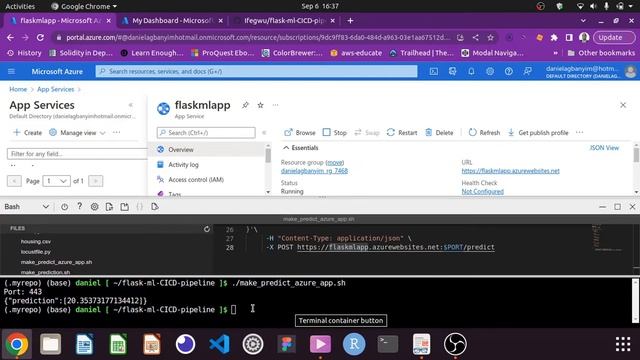
Task: Open a new Cloud Shell session
Action: point(124,207)
